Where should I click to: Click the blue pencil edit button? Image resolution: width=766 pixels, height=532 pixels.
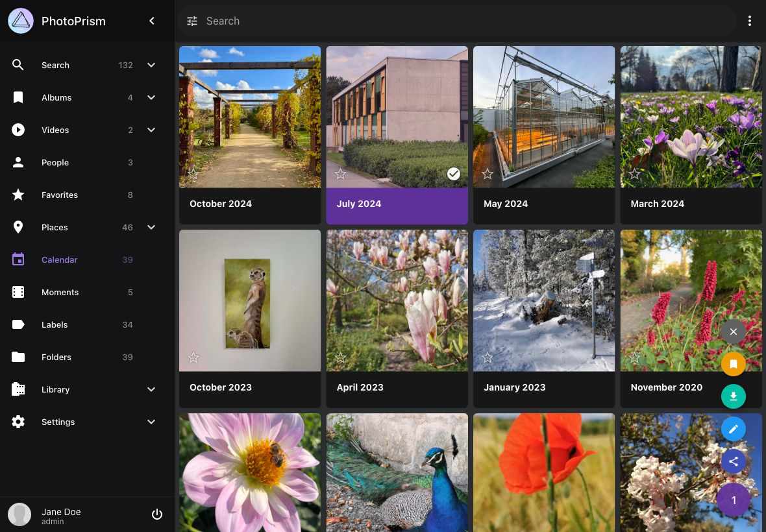(x=733, y=429)
